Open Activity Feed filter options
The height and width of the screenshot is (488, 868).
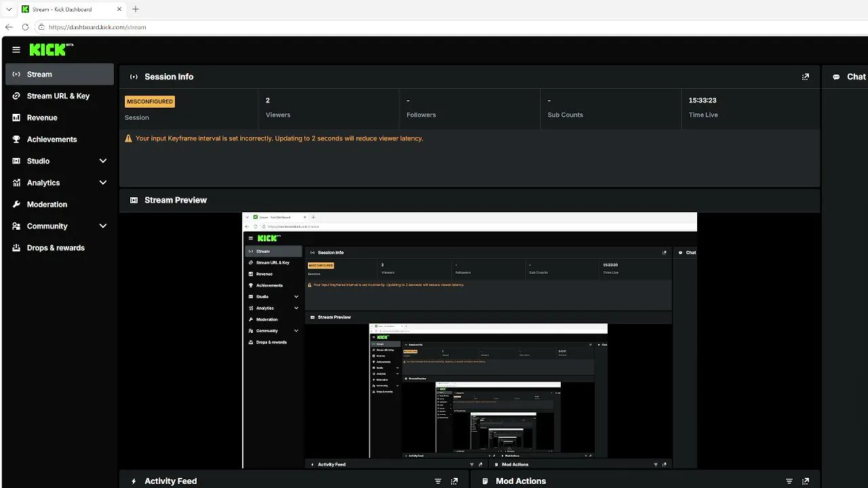pyautogui.click(x=438, y=481)
